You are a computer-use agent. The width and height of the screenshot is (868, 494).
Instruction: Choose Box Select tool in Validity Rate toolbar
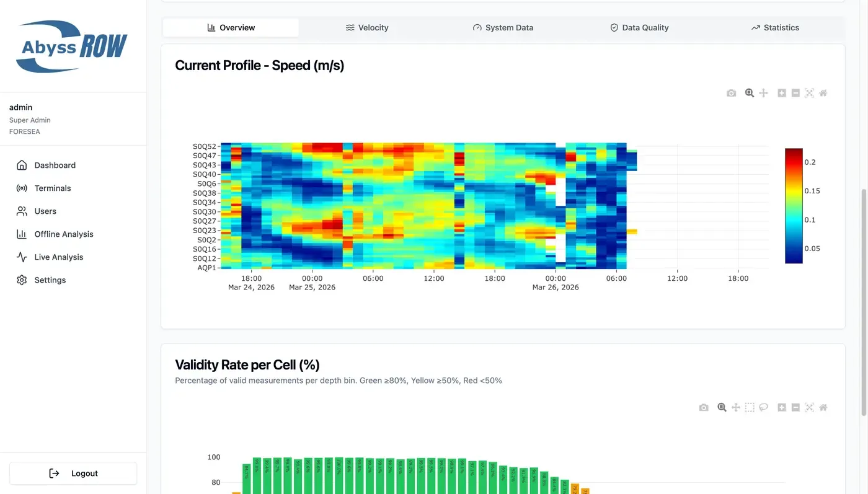pyautogui.click(x=750, y=407)
